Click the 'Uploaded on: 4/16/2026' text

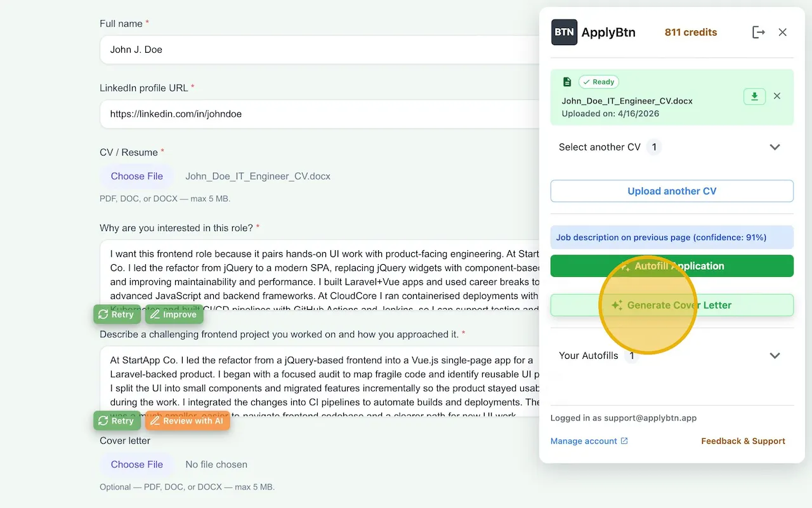tap(610, 114)
